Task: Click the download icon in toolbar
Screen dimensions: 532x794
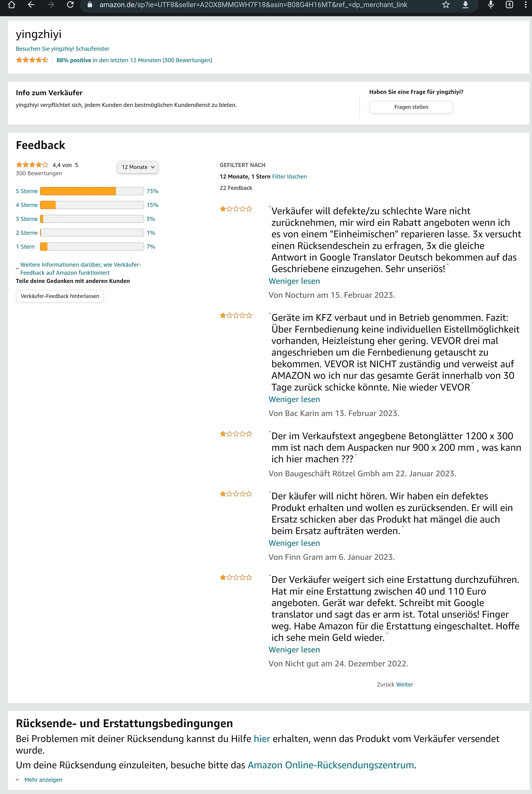Action: tap(465, 5)
